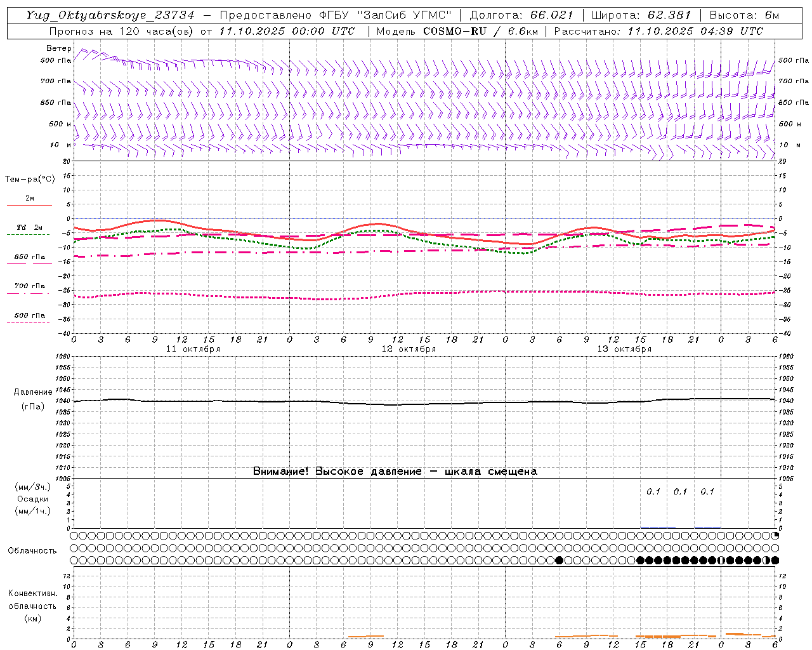
Task: Click the black pressure curve in pressure chart
Action: point(425,402)
